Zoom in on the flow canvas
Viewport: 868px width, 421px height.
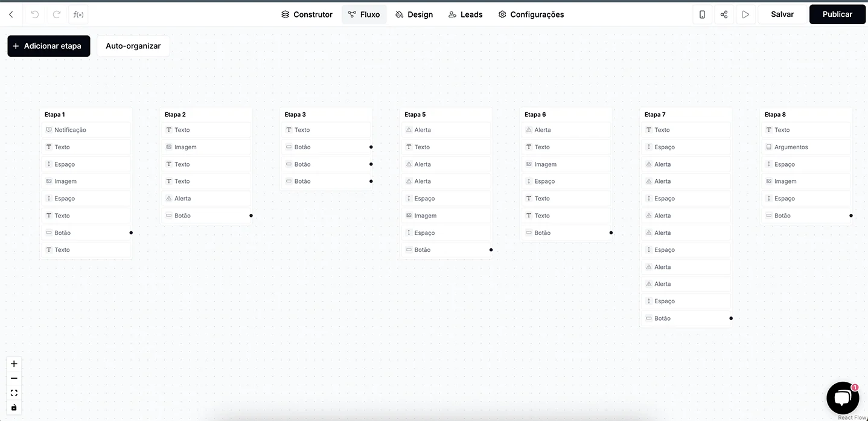click(14, 364)
